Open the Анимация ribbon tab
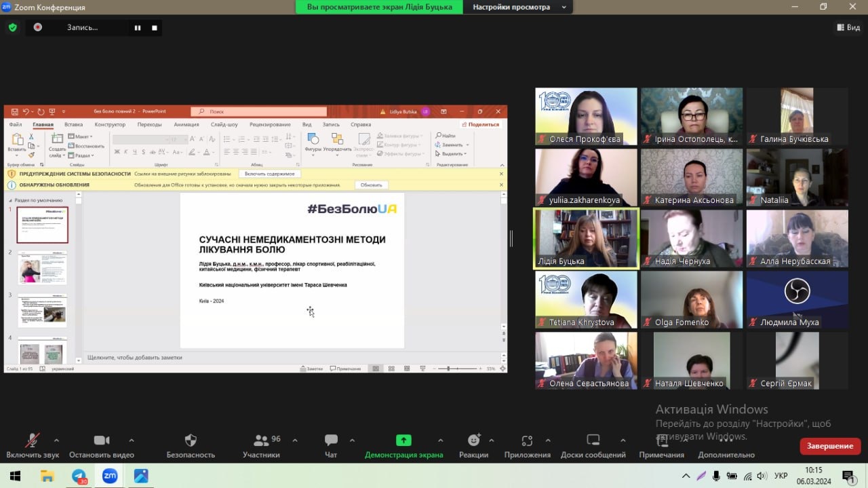Screen dimensions: 868x488 186,125
